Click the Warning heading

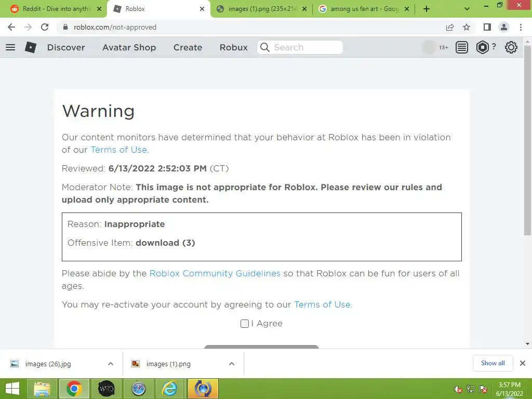(98, 111)
